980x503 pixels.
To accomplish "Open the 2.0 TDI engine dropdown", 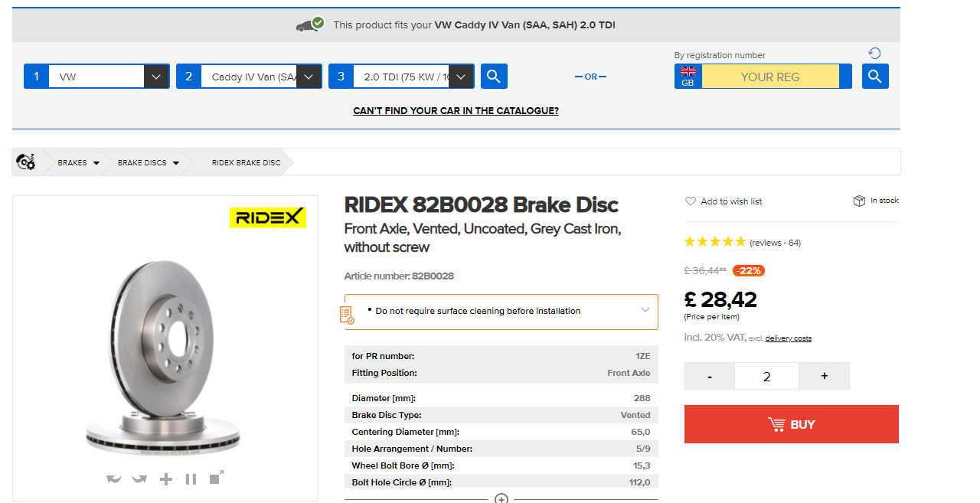I will [461, 77].
